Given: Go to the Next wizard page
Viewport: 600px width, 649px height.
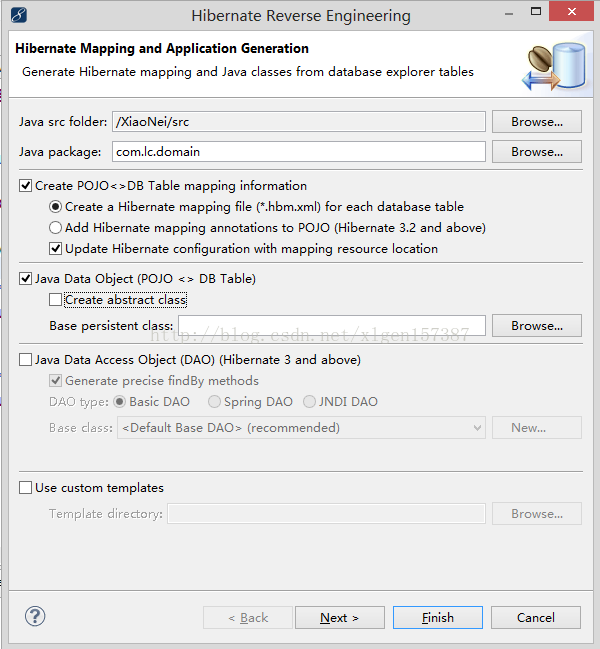Looking at the screenshot, I should 339,618.
